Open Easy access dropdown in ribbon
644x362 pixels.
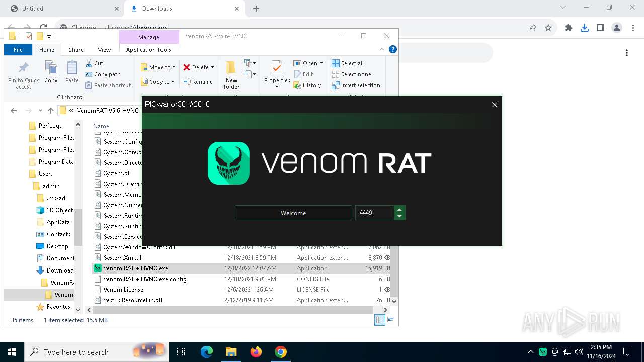pos(250,74)
